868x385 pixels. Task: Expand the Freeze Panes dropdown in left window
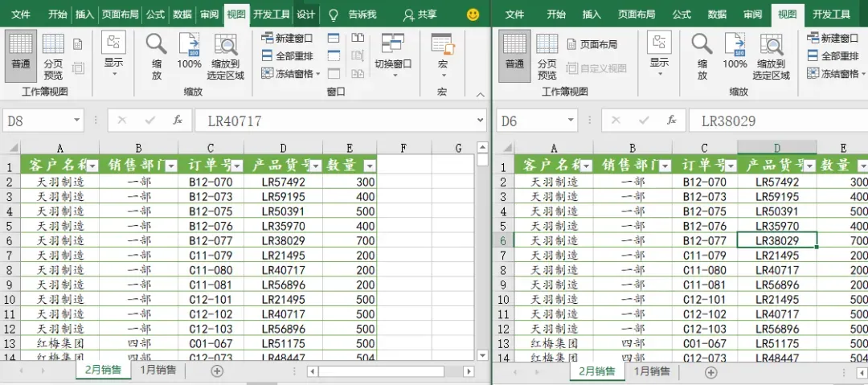tap(291, 74)
